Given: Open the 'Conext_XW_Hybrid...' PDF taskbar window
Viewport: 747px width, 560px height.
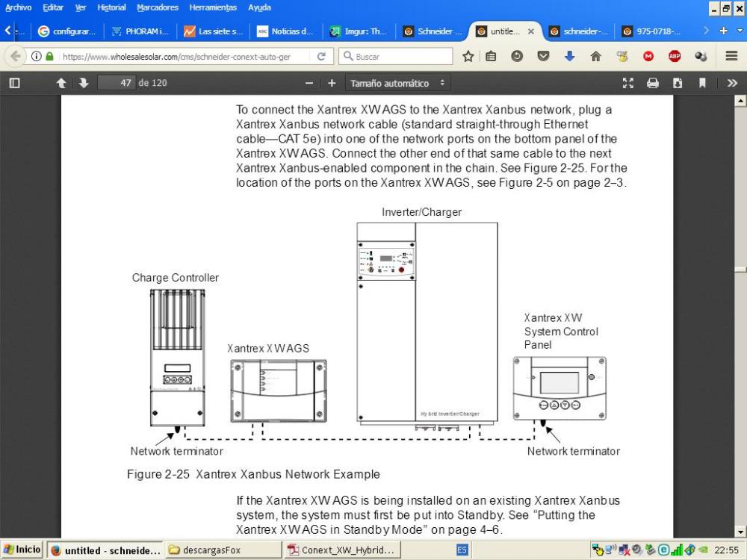Looking at the screenshot, I should pos(343,550).
